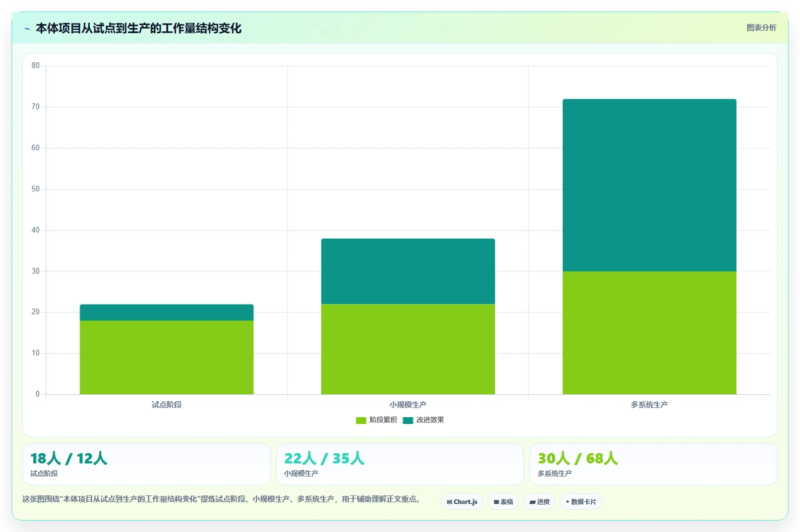The width and height of the screenshot is (800, 532).
Task: Click the y-axis value 60
Action: point(35,148)
